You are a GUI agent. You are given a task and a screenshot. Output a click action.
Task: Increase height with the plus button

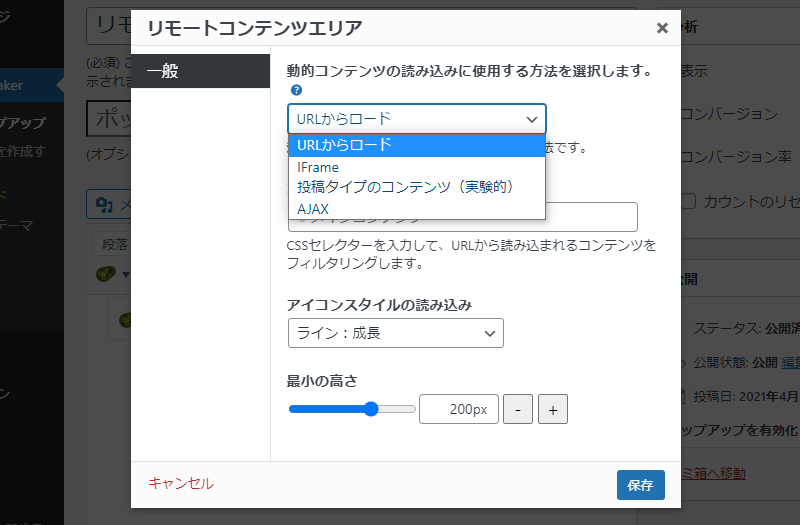tap(553, 409)
